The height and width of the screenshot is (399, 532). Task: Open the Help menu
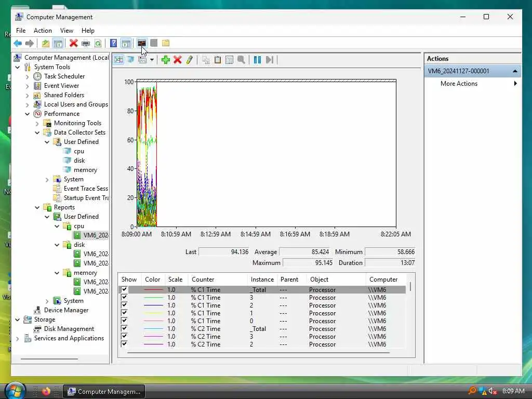coord(88,31)
